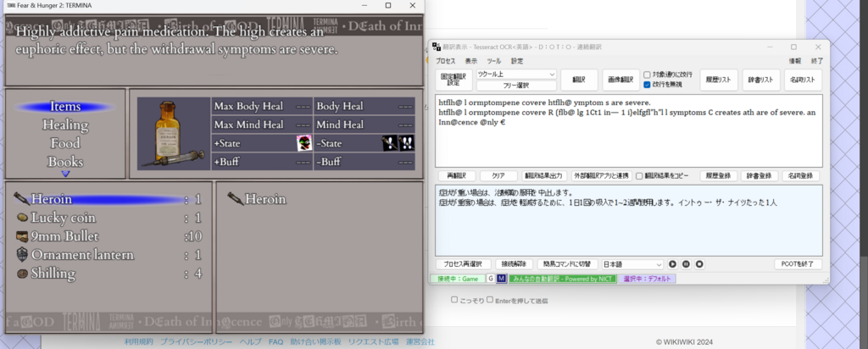This screenshot has height=349, width=868.
Task: Click the 選択中:デフォルト status label
Action: coord(647,279)
